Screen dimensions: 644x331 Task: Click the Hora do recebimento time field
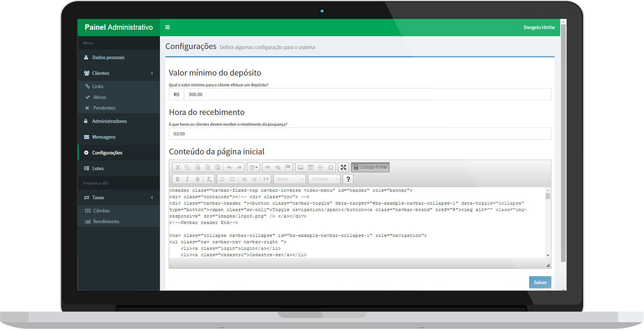pos(360,134)
